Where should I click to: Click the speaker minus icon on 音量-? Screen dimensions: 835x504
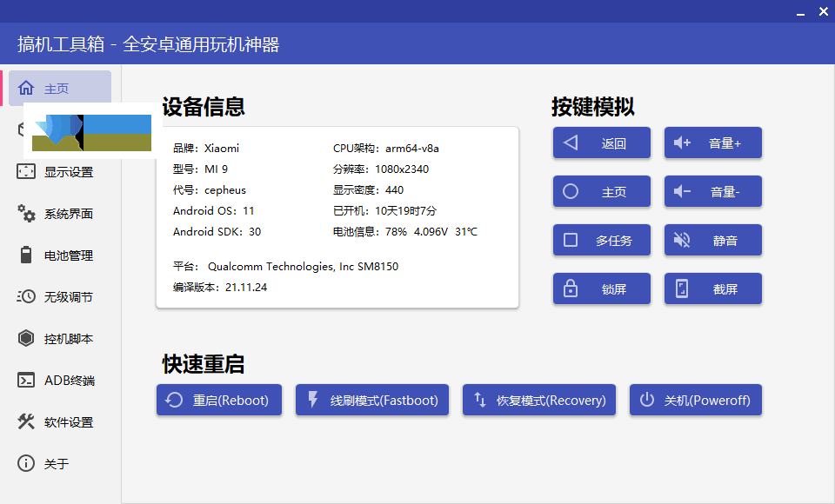(682, 191)
